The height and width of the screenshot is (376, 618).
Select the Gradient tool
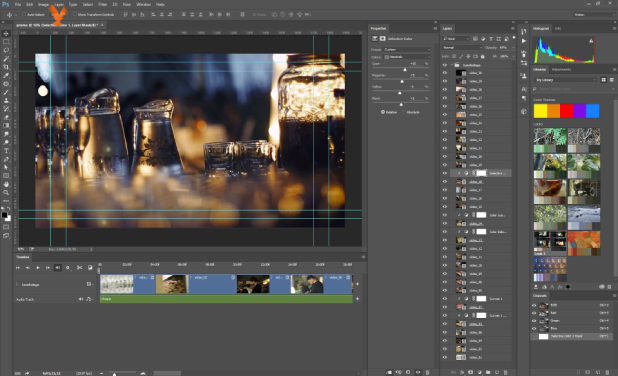6,126
